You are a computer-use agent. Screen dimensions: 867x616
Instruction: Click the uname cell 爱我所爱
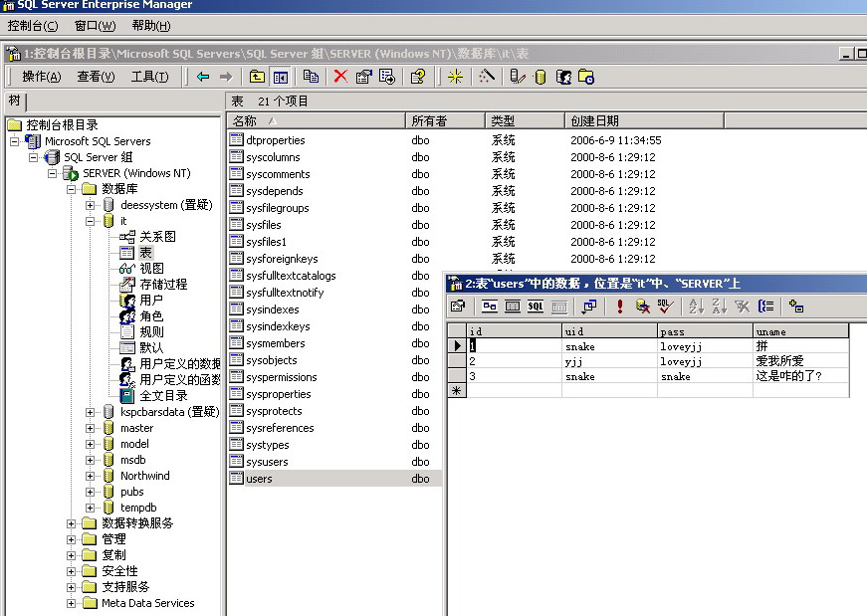(x=800, y=361)
